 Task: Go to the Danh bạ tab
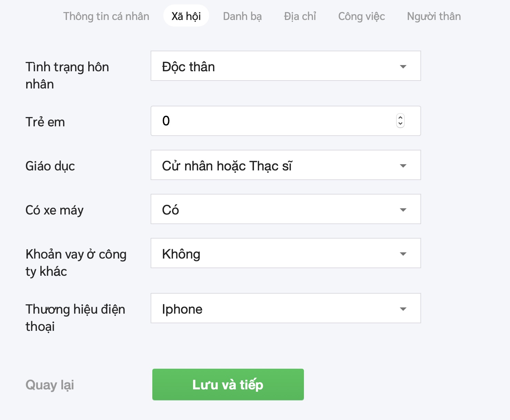tap(242, 16)
